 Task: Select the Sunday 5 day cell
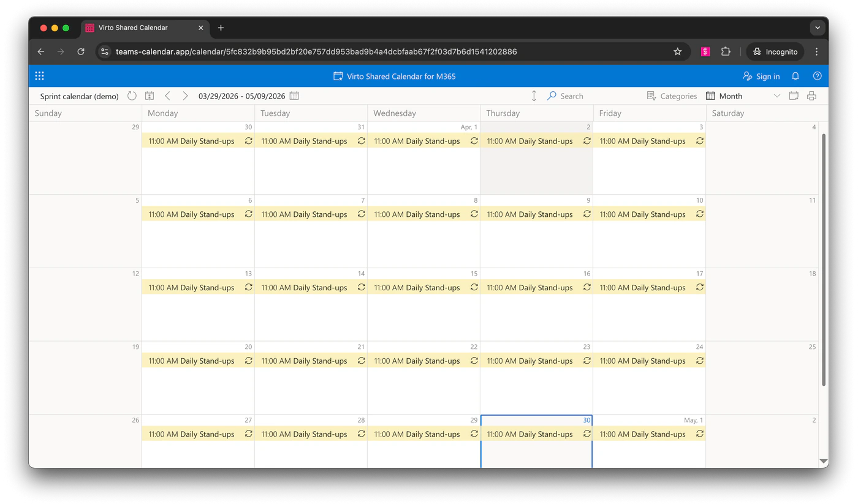tap(85, 231)
